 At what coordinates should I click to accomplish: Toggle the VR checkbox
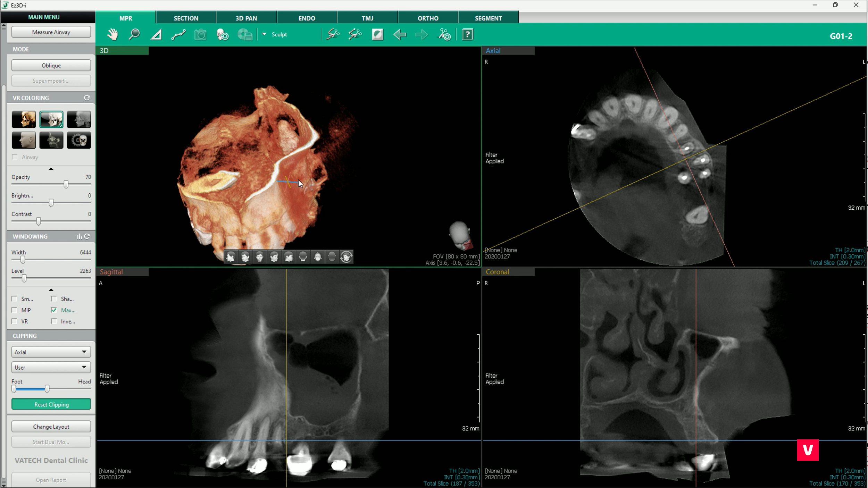point(15,321)
